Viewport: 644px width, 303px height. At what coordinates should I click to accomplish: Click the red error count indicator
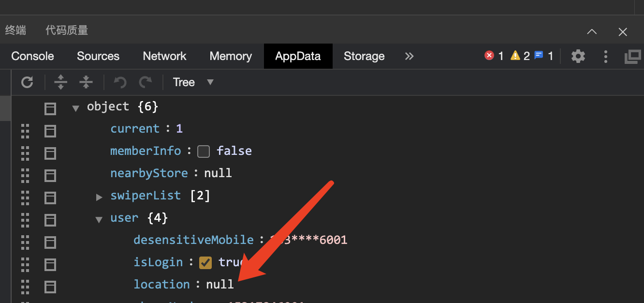pyautogui.click(x=494, y=56)
